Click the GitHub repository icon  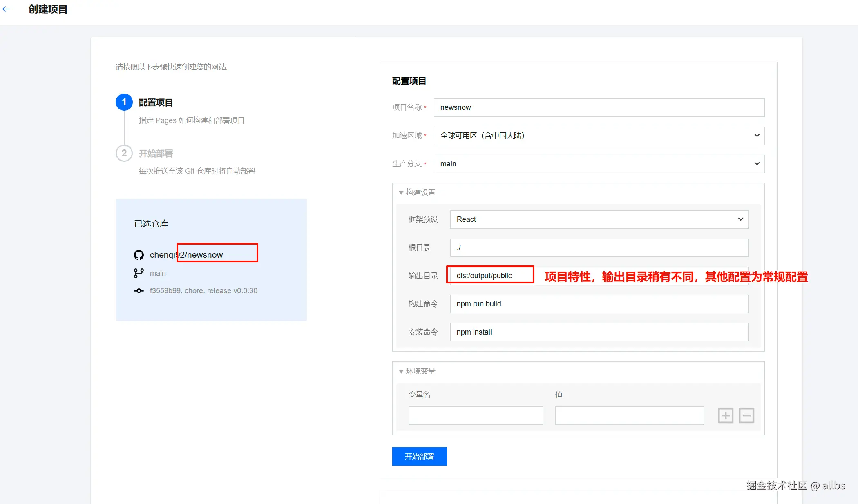click(139, 255)
